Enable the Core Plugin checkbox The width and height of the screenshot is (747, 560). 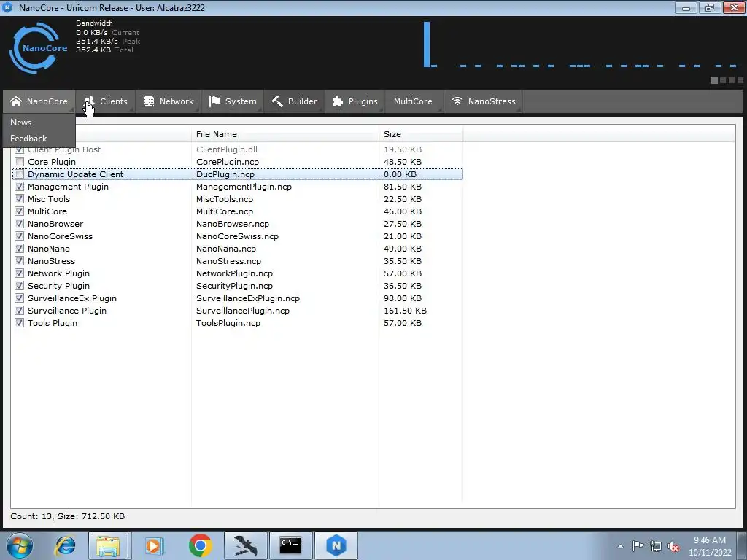(19, 162)
